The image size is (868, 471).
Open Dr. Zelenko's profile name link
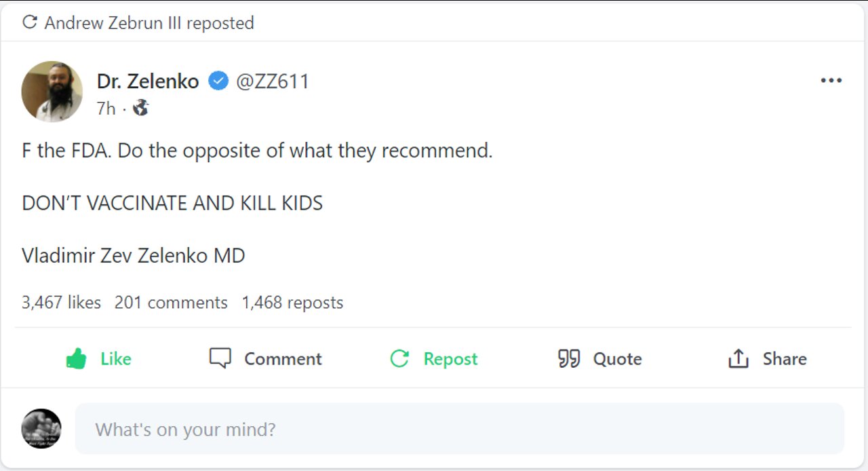[x=148, y=81]
